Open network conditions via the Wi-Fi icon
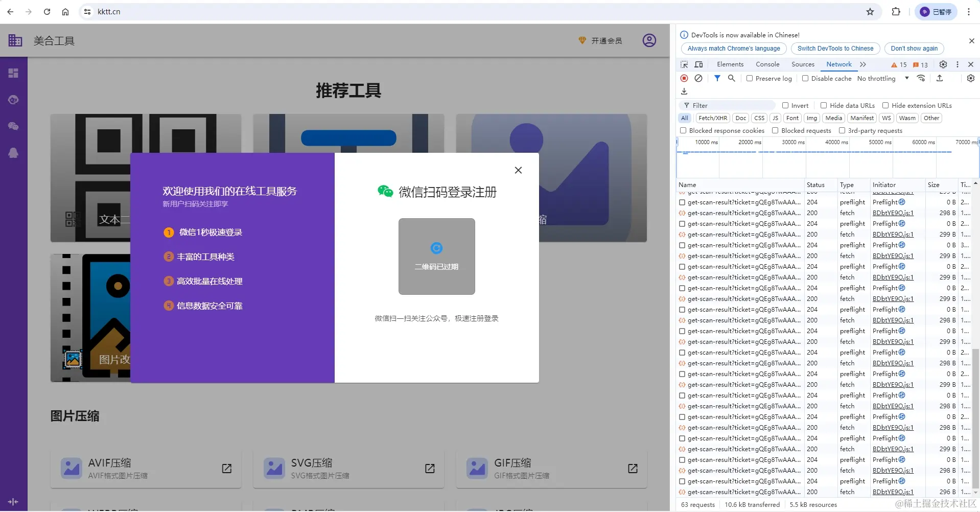The width and height of the screenshot is (980, 512). [x=921, y=78]
